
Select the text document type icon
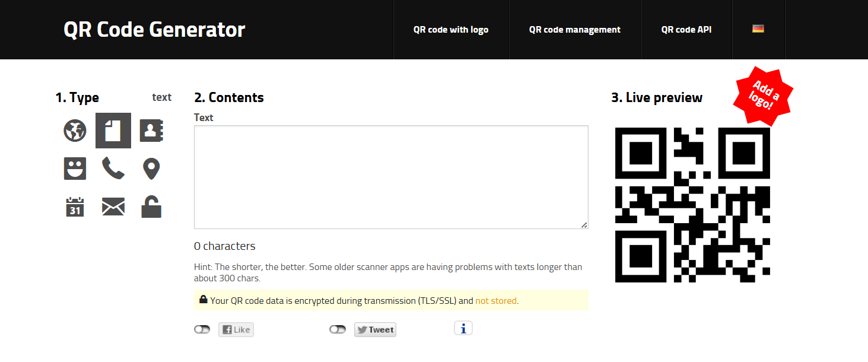pos(113,131)
